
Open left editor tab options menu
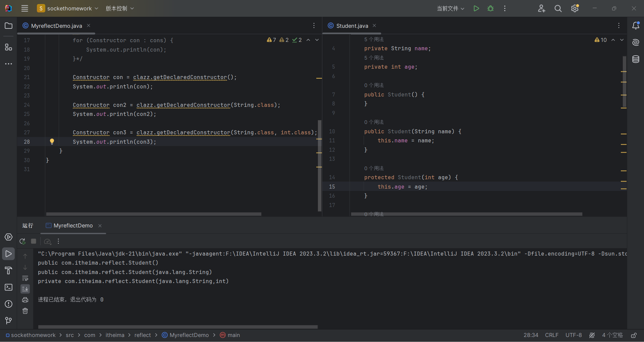tap(314, 25)
